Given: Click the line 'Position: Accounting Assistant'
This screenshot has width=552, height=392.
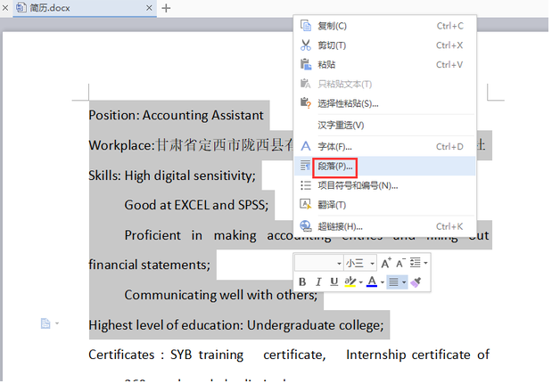Looking at the screenshot, I should pyautogui.click(x=176, y=115).
